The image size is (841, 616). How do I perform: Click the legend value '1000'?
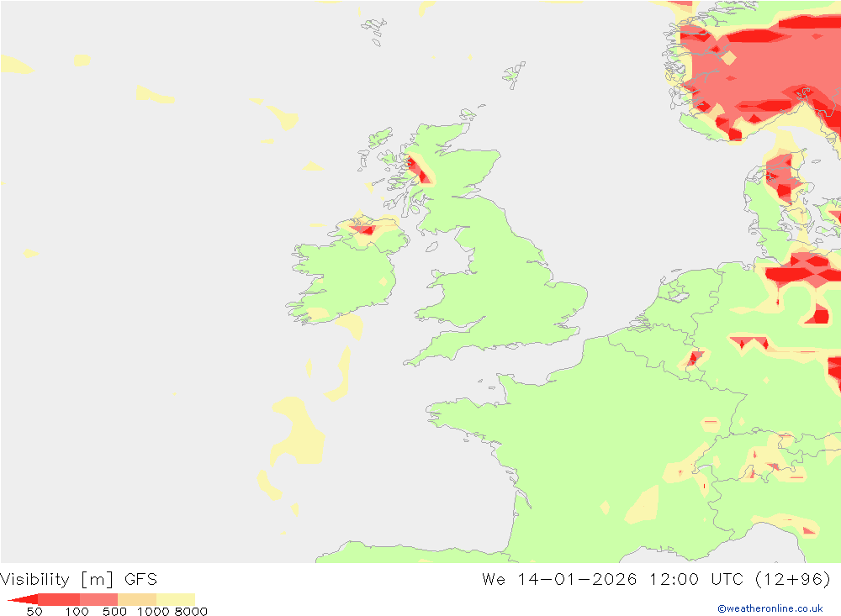[154, 612]
